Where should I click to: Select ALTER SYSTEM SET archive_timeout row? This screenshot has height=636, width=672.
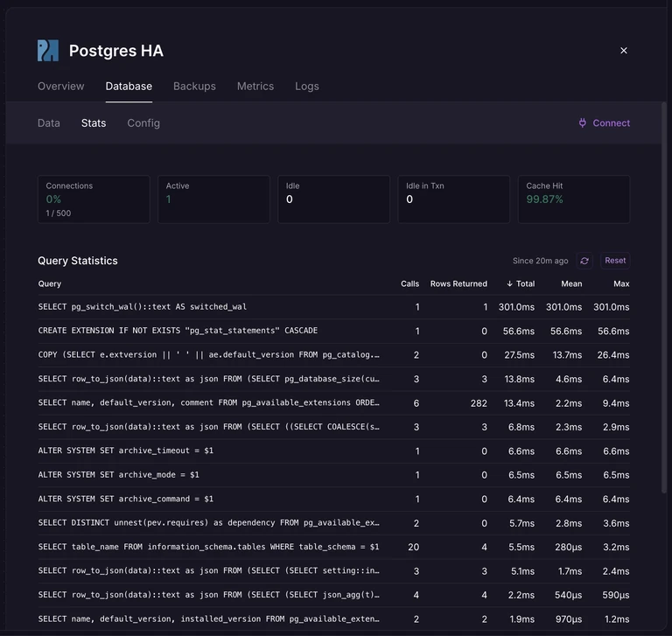point(334,451)
